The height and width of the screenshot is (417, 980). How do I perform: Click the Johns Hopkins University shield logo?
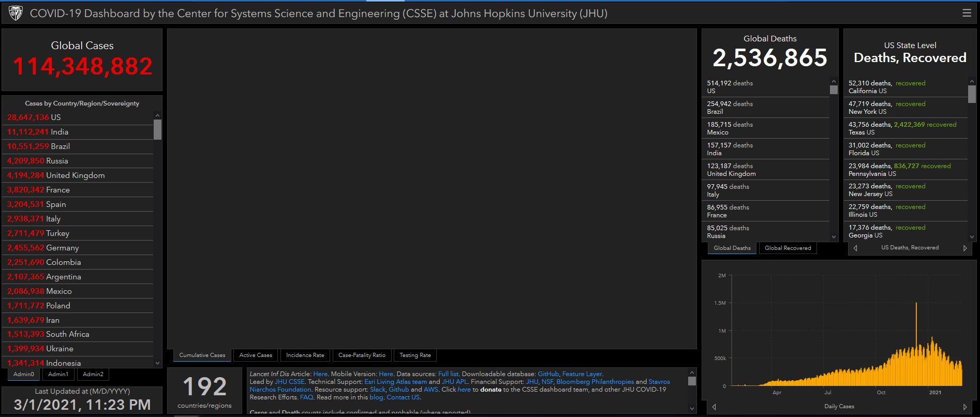click(x=16, y=13)
